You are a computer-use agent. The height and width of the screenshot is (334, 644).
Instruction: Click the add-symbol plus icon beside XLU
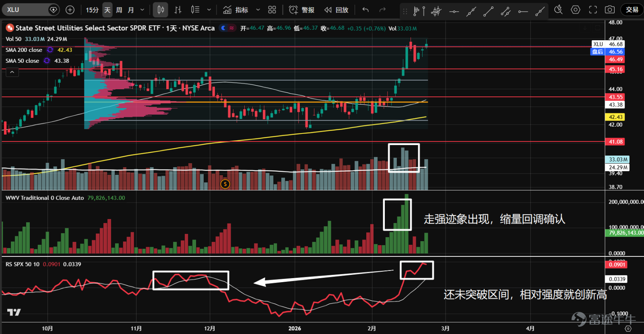click(x=70, y=10)
